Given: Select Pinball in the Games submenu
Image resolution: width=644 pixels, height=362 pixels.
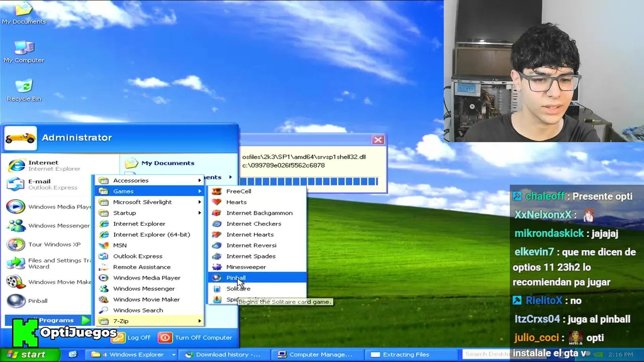Looking at the screenshot, I should click(257, 278).
